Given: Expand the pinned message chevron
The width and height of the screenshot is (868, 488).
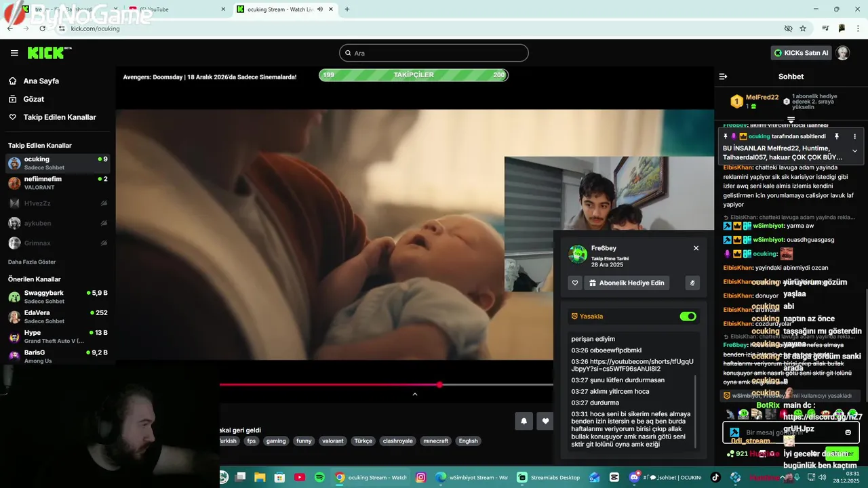Looking at the screenshot, I should pyautogui.click(x=854, y=150).
